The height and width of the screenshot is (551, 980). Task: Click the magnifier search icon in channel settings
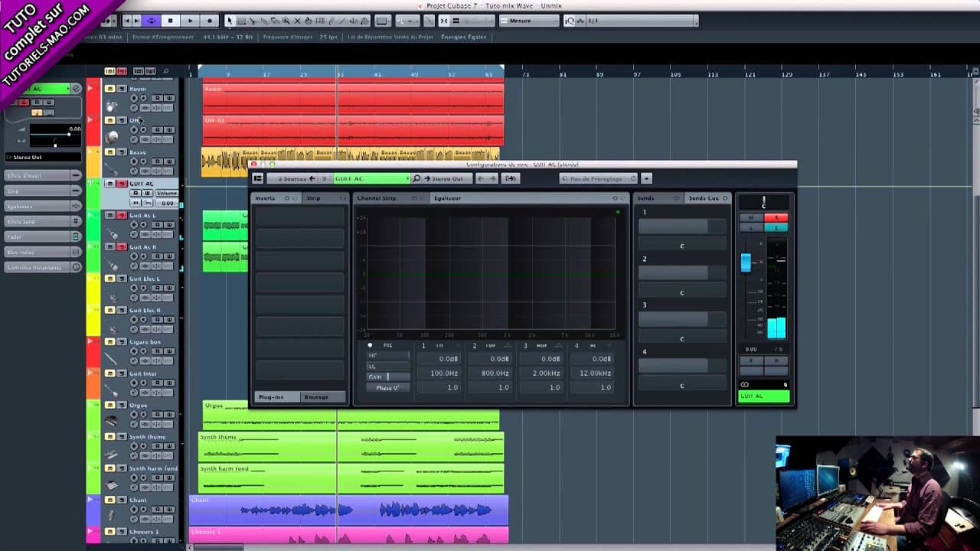coord(416,178)
